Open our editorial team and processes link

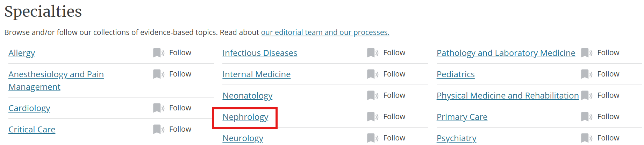(325, 32)
